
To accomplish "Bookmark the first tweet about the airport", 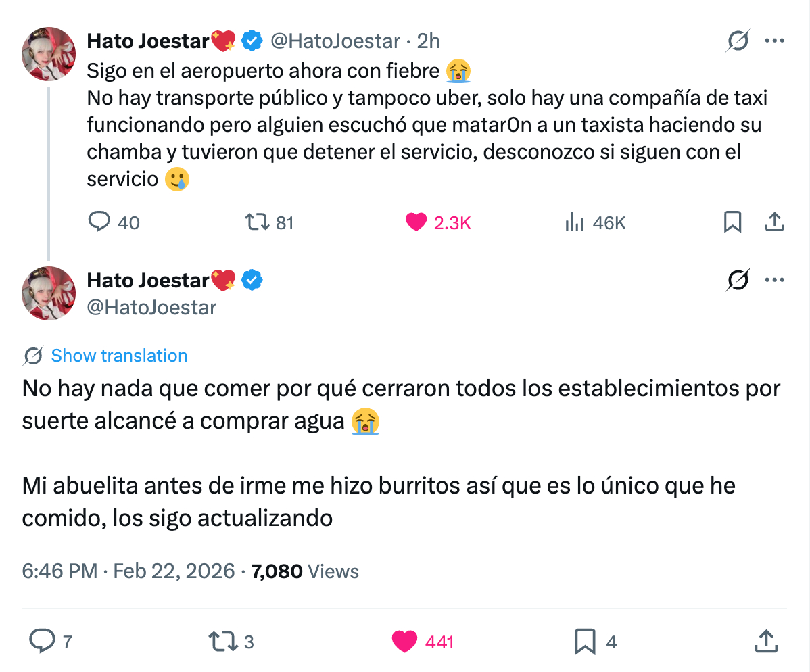I will (x=732, y=222).
